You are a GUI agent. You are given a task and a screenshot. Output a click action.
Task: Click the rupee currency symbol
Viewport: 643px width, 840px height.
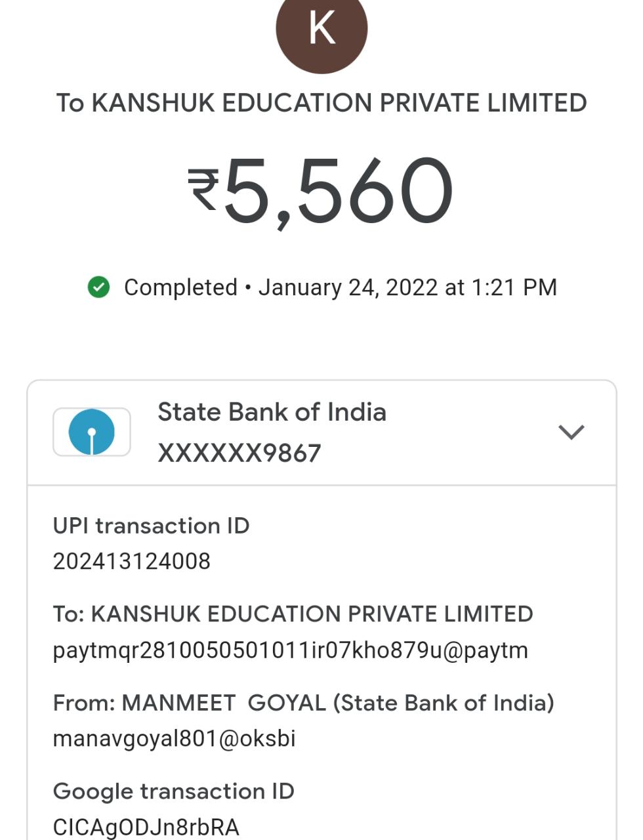coord(203,190)
